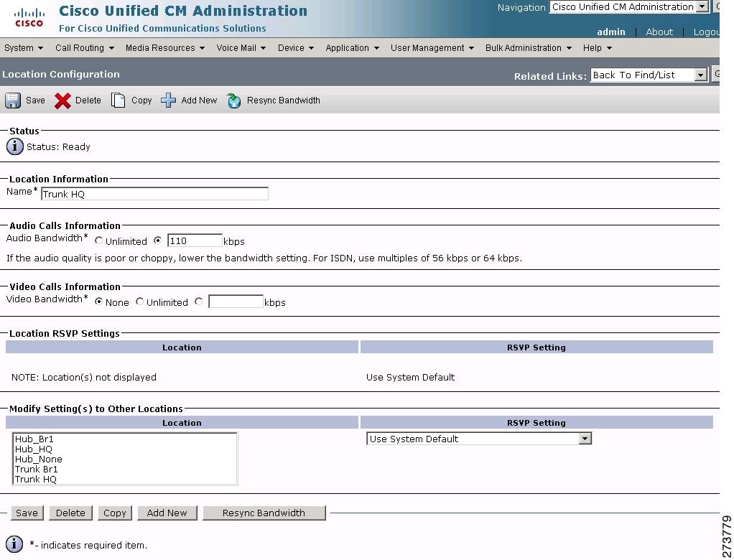
Task: Select the video bandwidth kbps radio button
Action: coord(199,302)
